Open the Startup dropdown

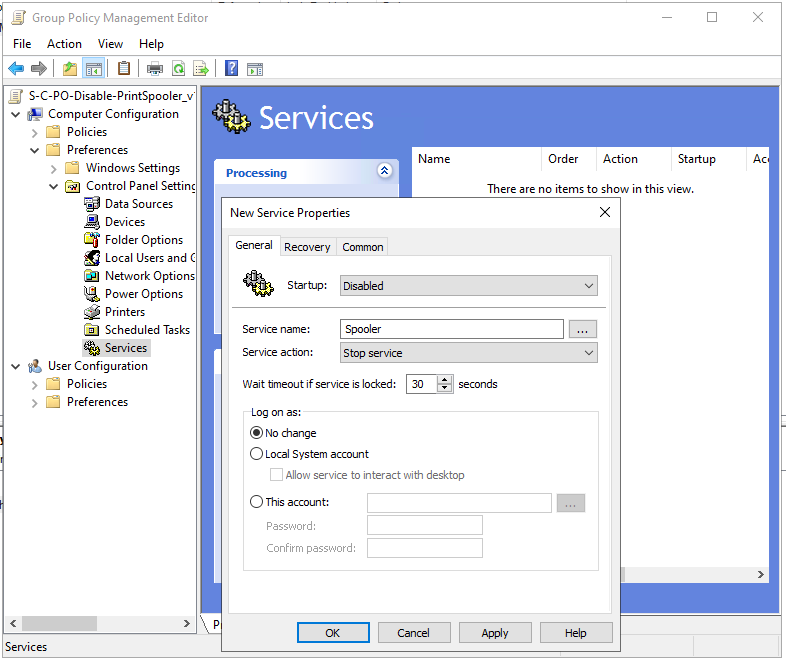[468, 286]
